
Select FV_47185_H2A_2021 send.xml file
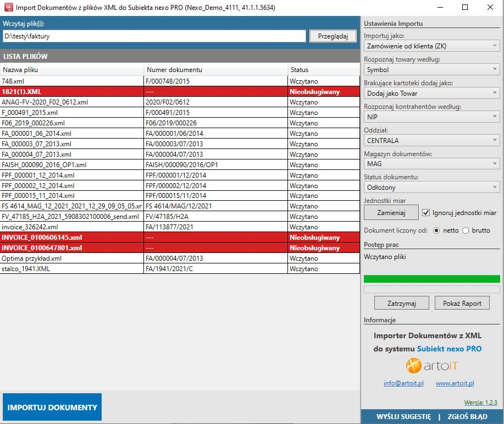[180, 217]
